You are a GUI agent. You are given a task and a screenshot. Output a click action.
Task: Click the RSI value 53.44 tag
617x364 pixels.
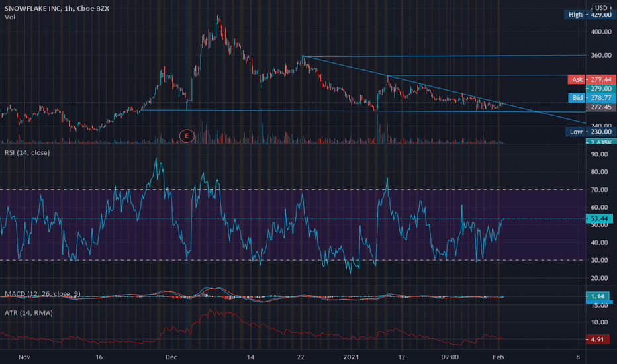tap(599, 219)
